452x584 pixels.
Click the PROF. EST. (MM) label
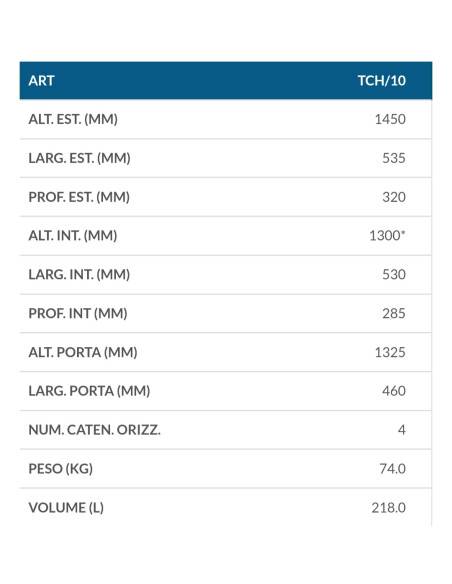79,197
